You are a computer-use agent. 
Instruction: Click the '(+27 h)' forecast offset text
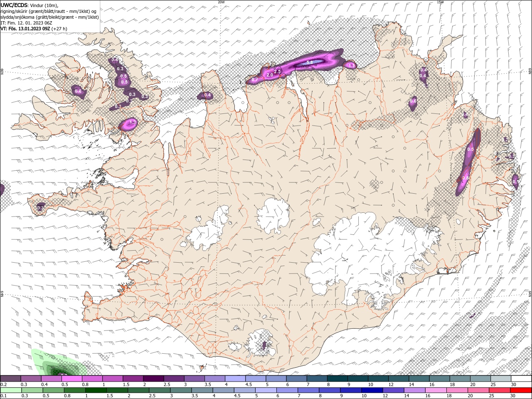click(59, 29)
